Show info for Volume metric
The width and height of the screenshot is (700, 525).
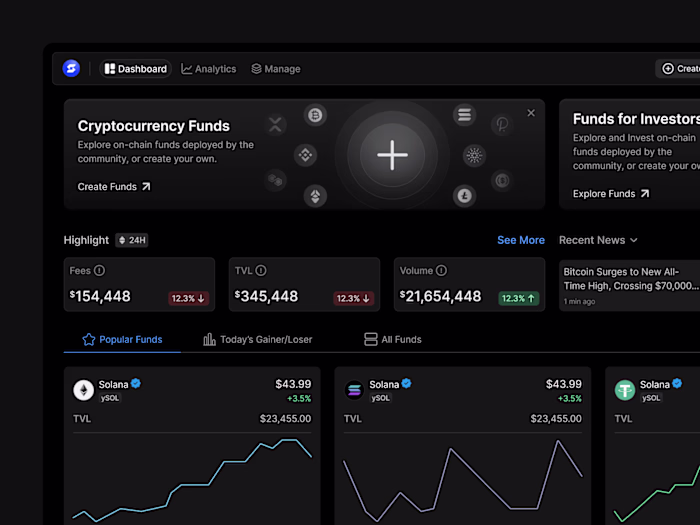(x=441, y=271)
